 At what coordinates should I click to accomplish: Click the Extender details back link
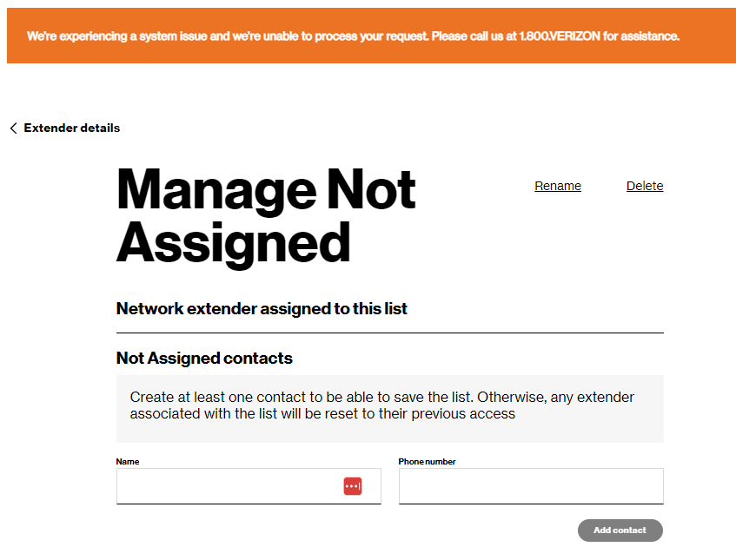coord(72,128)
